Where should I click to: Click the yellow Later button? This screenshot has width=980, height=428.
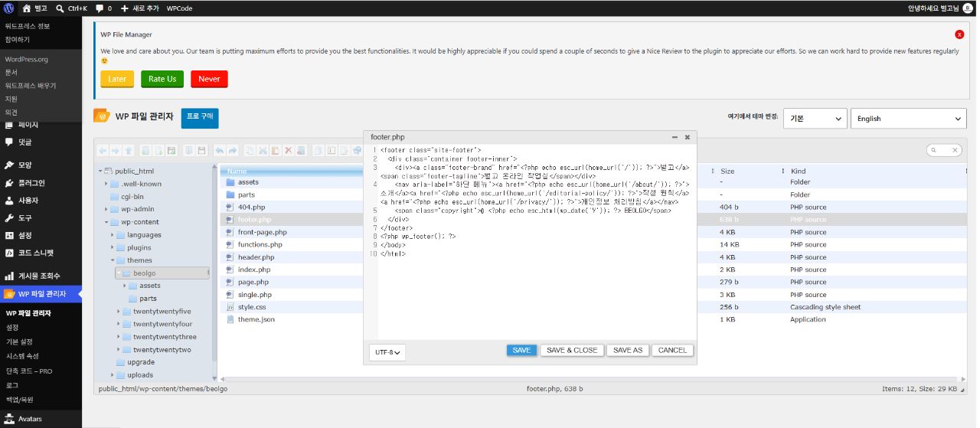117,79
